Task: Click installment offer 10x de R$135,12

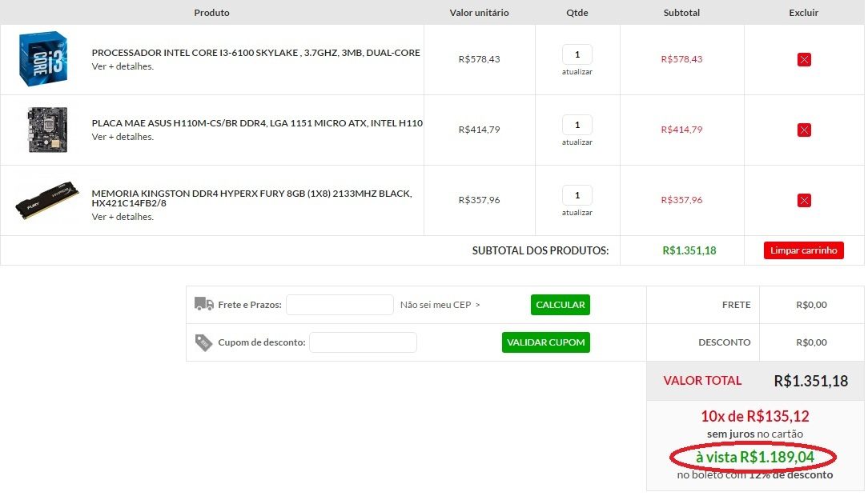Action: point(754,416)
